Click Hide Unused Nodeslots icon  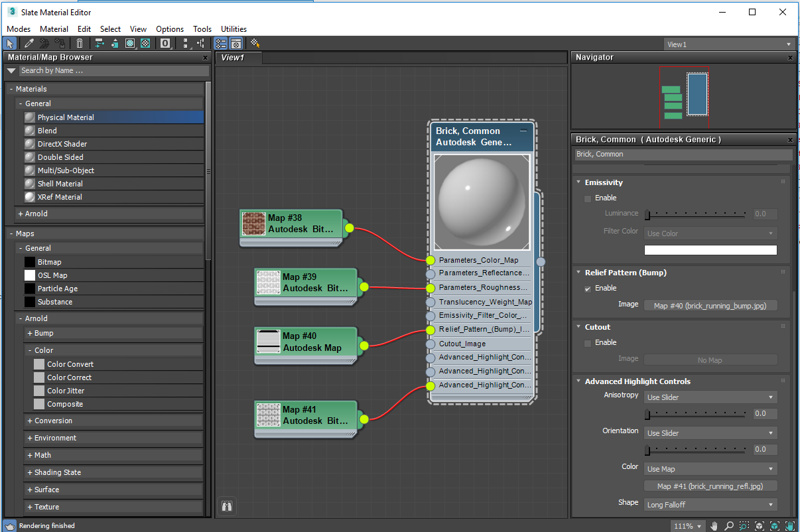(115, 44)
